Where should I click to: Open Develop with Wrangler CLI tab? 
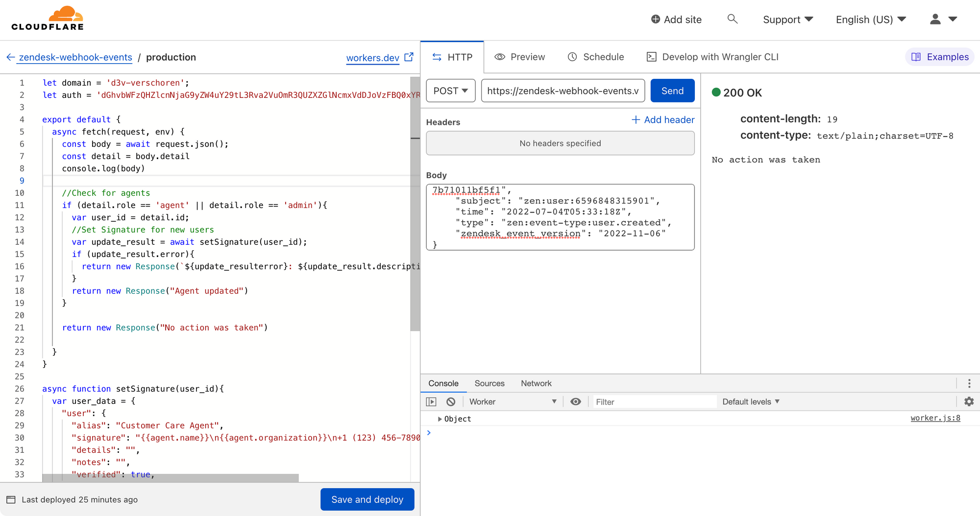click(712, 57)
